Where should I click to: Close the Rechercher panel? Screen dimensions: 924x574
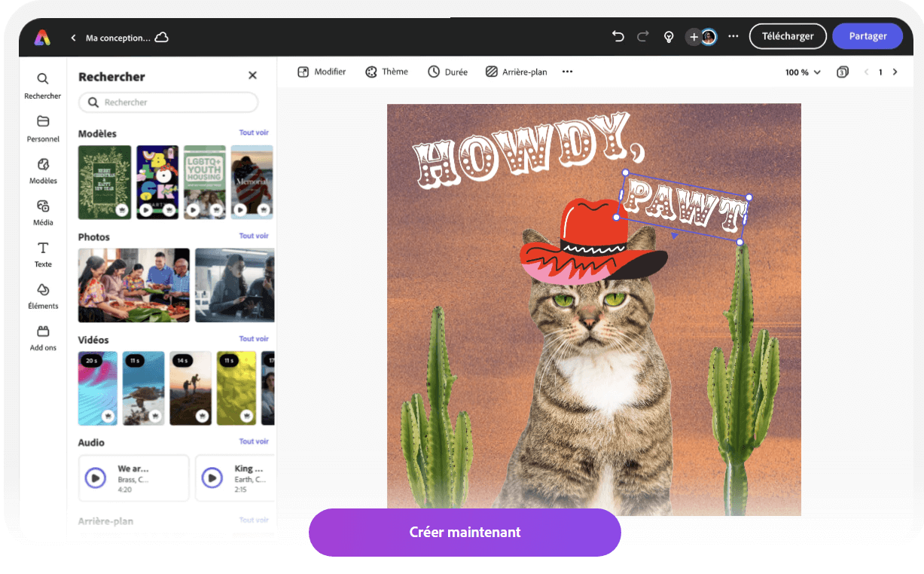[252, 75]
